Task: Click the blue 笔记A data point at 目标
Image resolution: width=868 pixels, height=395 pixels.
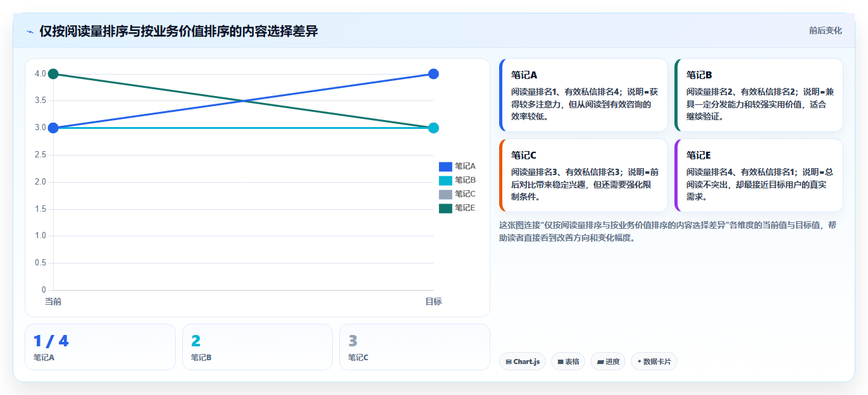Action: [x=433, y=74]
